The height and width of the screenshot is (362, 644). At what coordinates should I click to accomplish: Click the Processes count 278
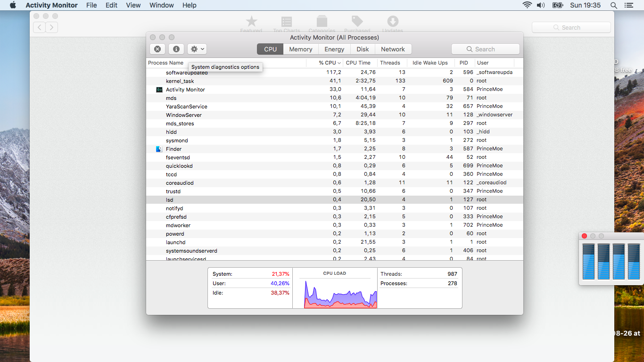452,284
